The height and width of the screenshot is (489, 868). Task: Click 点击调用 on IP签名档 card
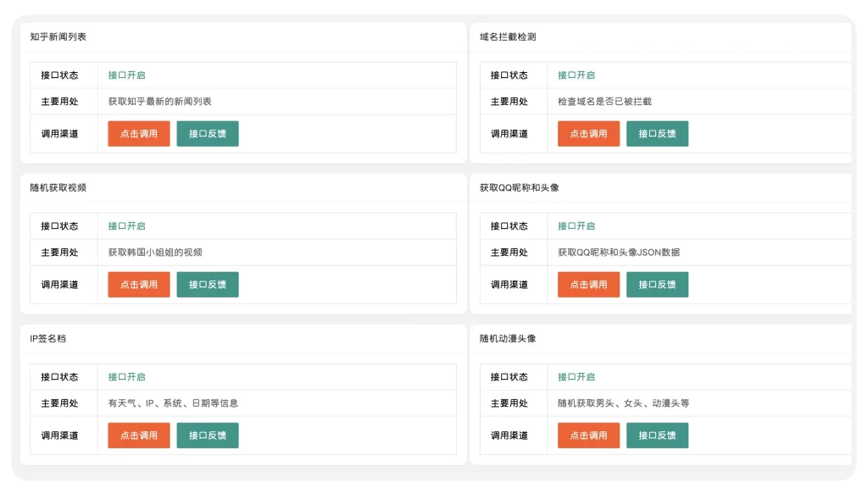[x=138, y=435]
